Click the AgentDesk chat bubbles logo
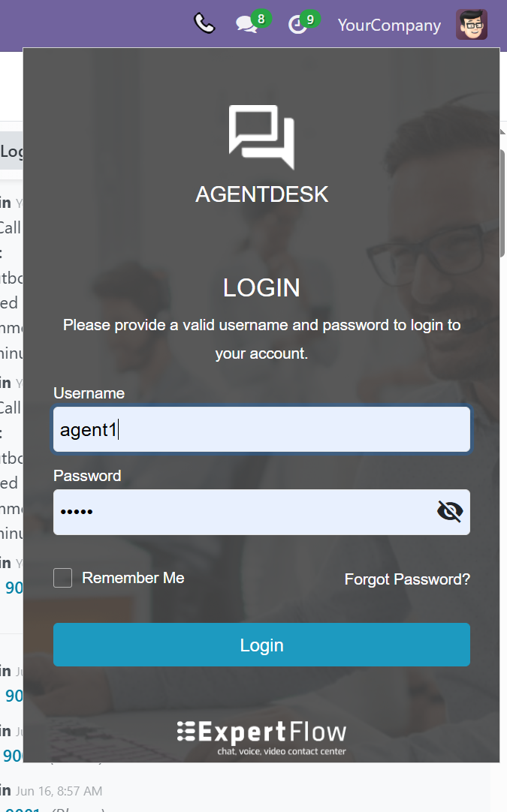 tap(261, 137)
